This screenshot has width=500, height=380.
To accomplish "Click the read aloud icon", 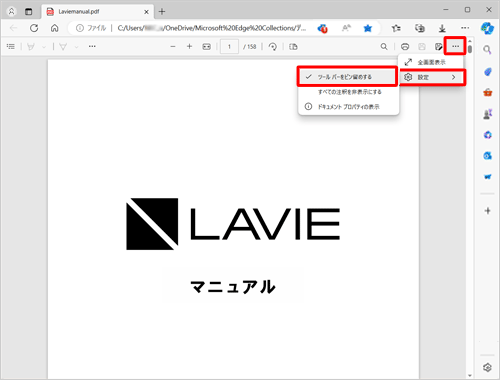I will pyautogui.click(x=346, y=28).
